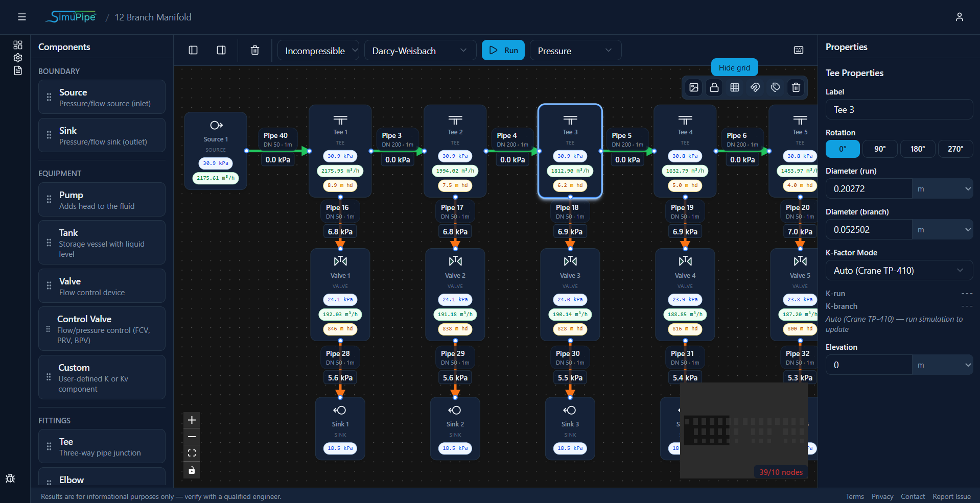This screenshot has width=980, height=503.
Task: Open the Elevation unit dropdown
Action: coord(943,365)
